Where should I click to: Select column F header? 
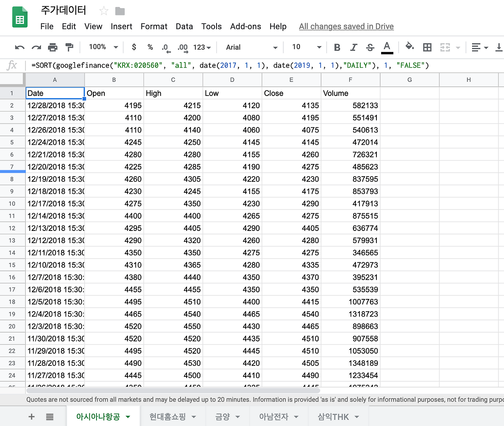[350, 80]
